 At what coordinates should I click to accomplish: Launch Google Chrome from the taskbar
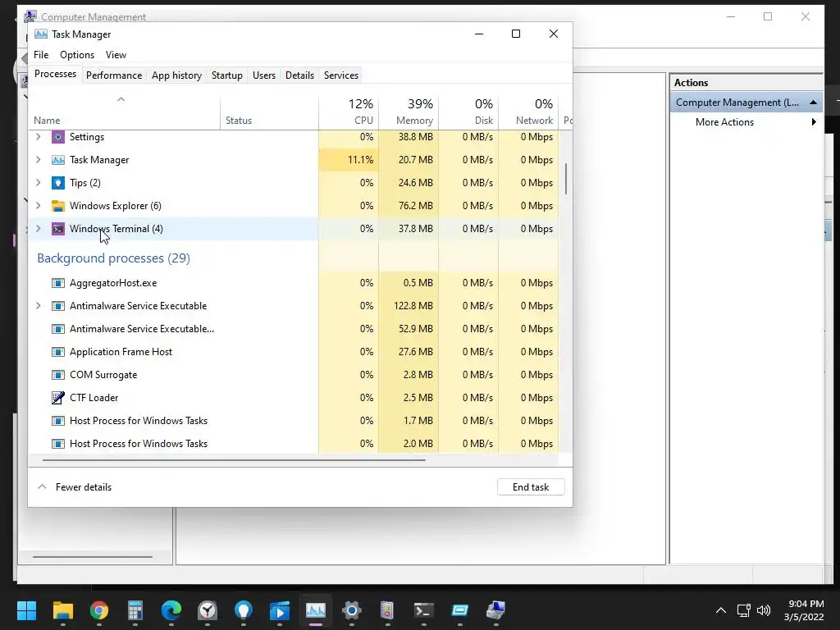click(99, 610)
